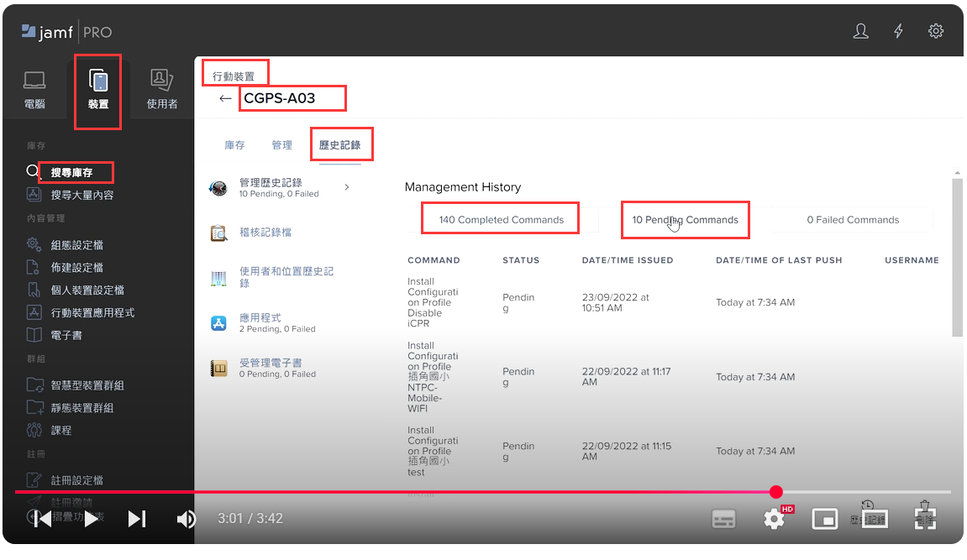Switch to the 歷史記錄 tab

(339, 145)
